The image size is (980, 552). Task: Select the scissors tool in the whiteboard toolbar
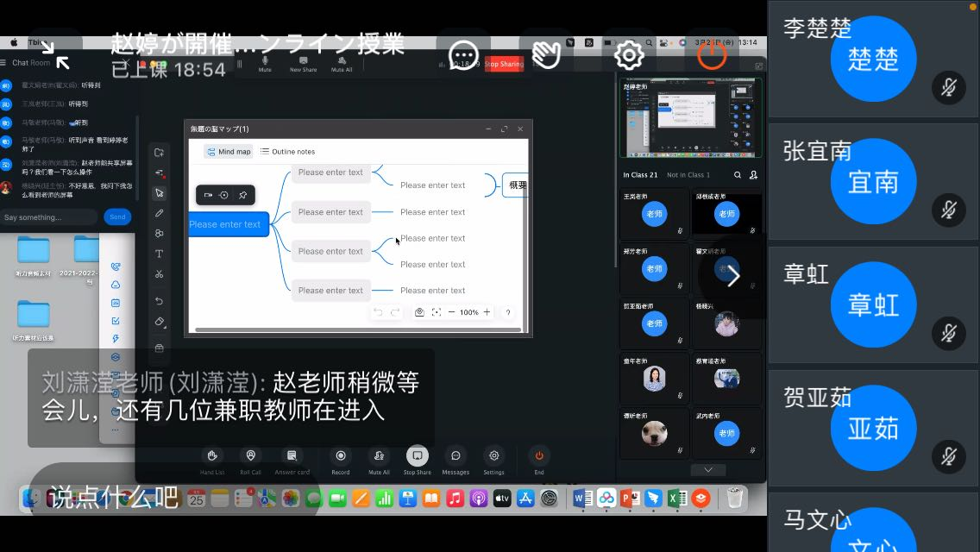coord(159,274)
